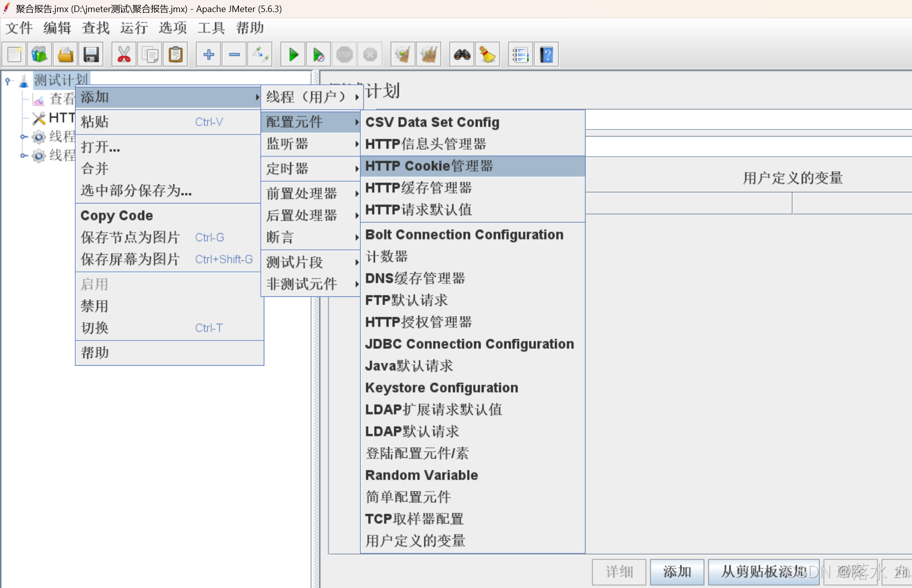
Task: Select the HTT wrench tree node
Action: 54,118
